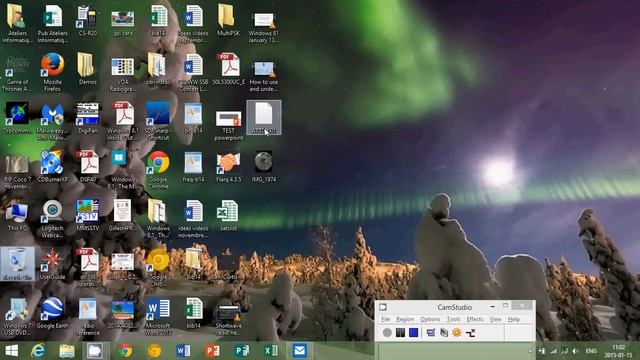Screen dimensions: 640x360
Task: Select the This PC desktop icon
Action: tap(17, 215)
